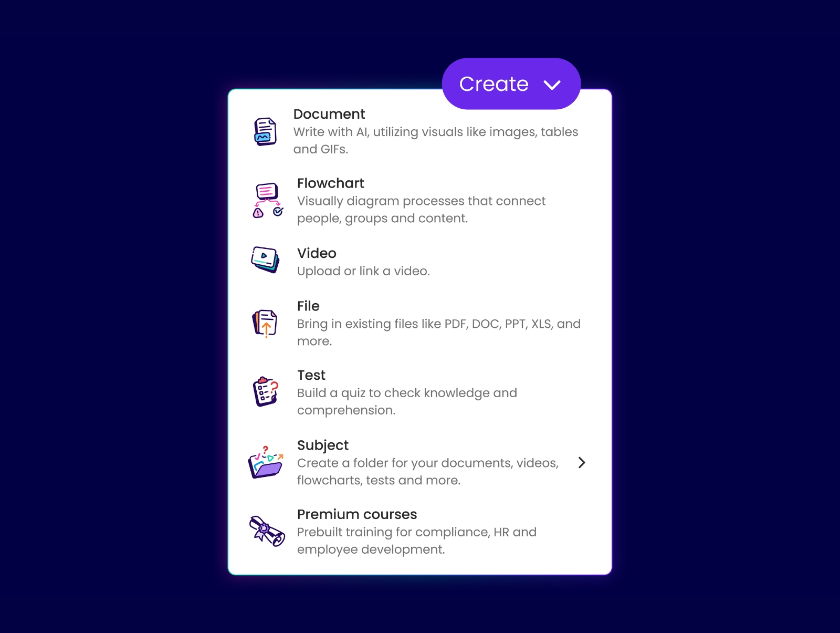Pick the File option heading
840x633 pixels.
point(308,306)
